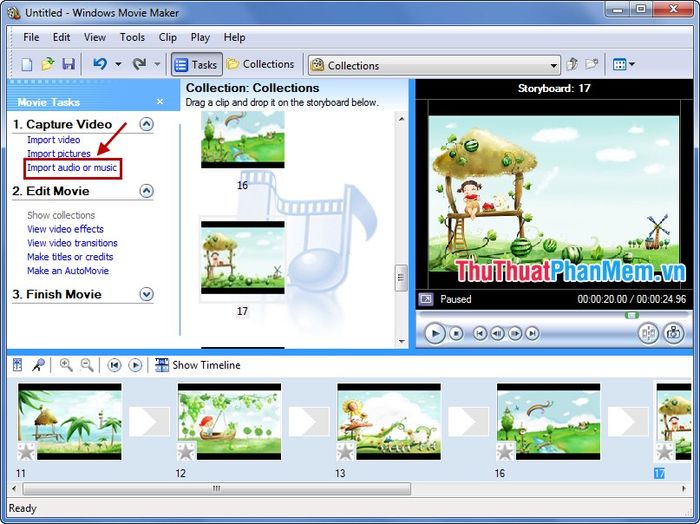Collapse the Capture Video section
Image resolution: width=700 pixels, height=524 pixels.
[x=147, y=125]
